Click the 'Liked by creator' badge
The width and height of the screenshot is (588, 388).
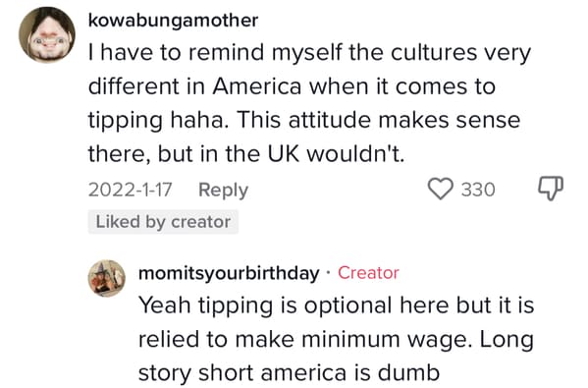[x=163, y=222]
